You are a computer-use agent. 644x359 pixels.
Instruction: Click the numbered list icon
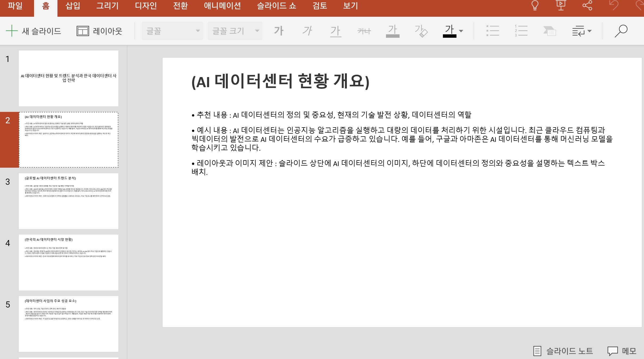pos(521,31)
